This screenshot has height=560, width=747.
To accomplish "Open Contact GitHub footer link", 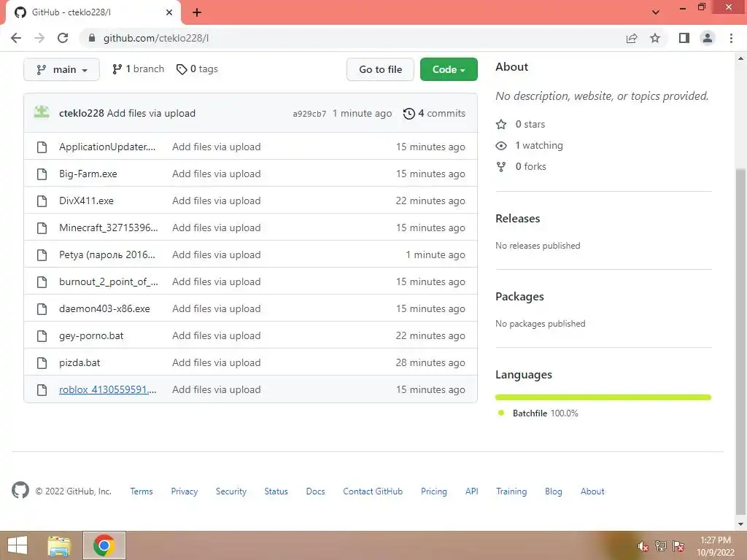I will tap(373, 491).
